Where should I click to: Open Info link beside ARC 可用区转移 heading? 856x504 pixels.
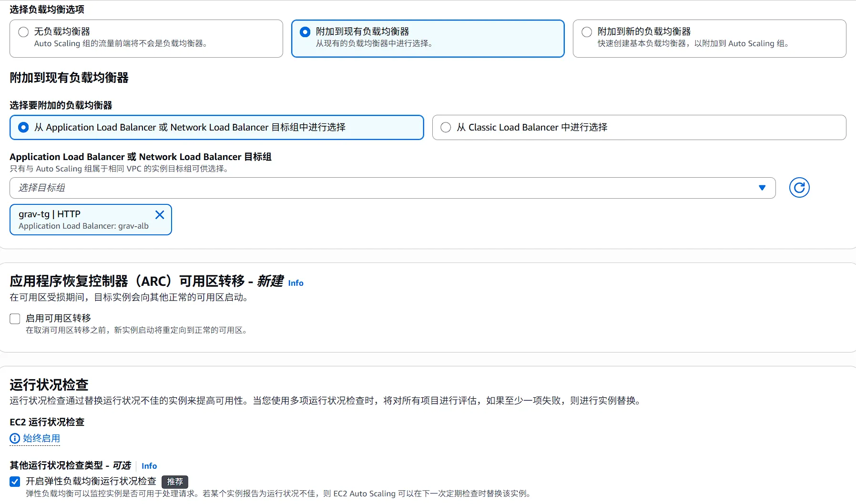pos(296,283)
